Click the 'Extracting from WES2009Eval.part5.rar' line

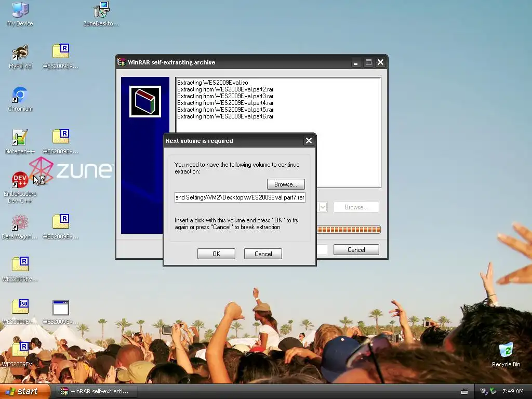point(225,110)
